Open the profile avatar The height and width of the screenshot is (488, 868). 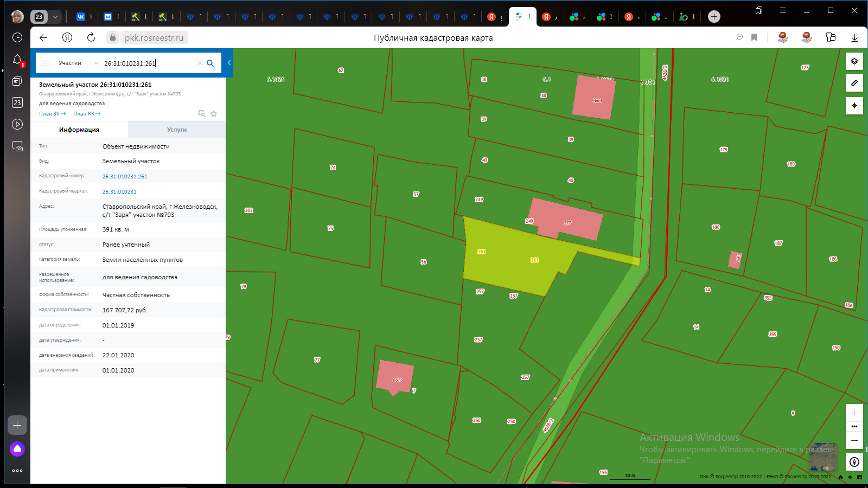pos(17,17)
